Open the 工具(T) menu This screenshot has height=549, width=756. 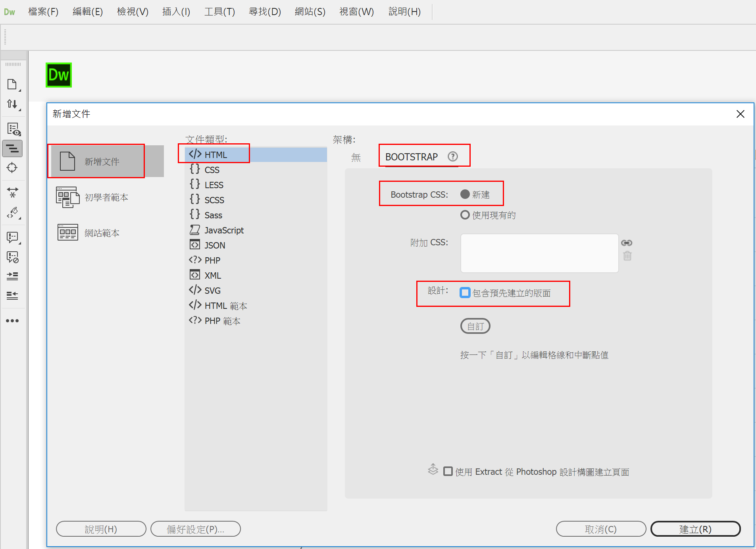[x=219, y=12]
